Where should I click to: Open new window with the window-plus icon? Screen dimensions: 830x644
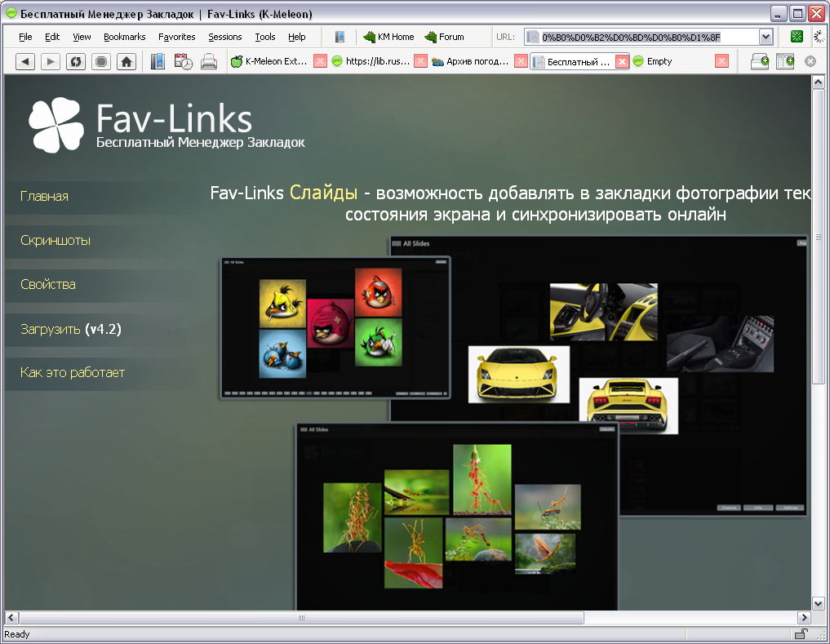click(x=785, y=61)
